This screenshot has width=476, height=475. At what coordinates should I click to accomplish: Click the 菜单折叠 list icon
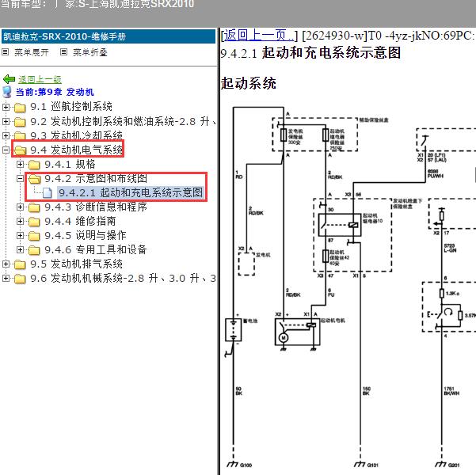coord(63,52)
